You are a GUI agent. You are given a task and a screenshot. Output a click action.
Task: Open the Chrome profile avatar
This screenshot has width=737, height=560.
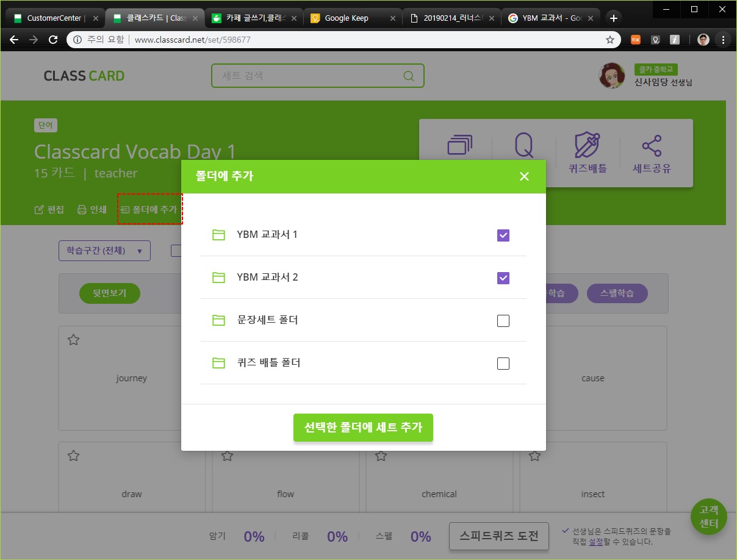coord(703,40)
